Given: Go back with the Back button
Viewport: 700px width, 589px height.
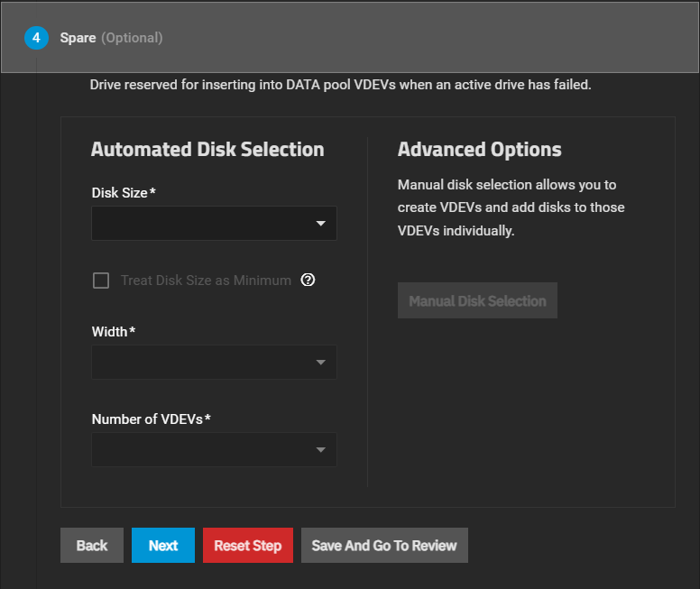Looking at the screenshot, I should [x=92, y=545].
